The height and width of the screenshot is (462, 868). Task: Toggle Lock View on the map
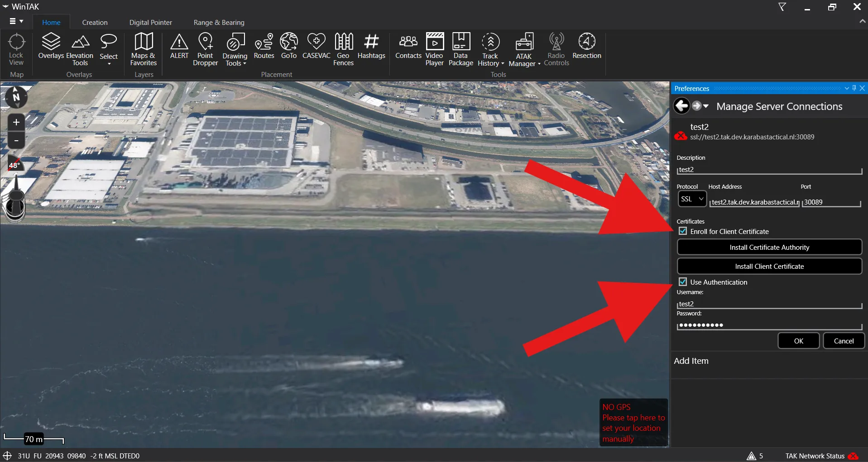(x=16, y=50)
